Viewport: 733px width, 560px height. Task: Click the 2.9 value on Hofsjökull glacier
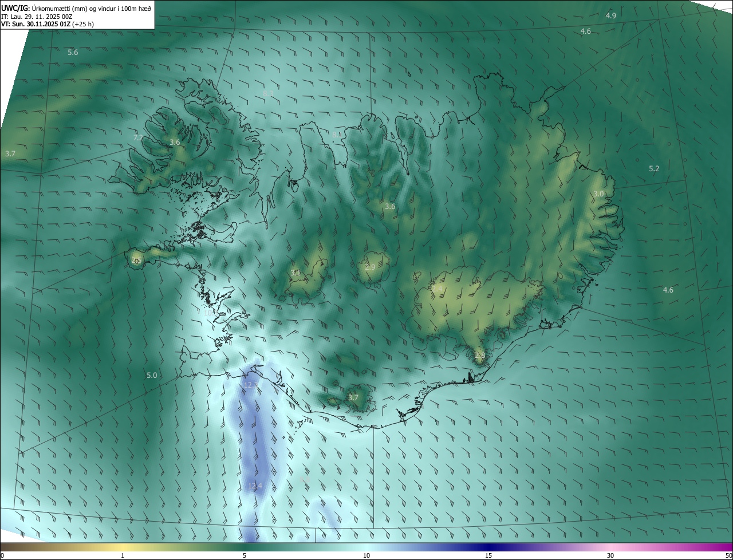coord(370,267)
